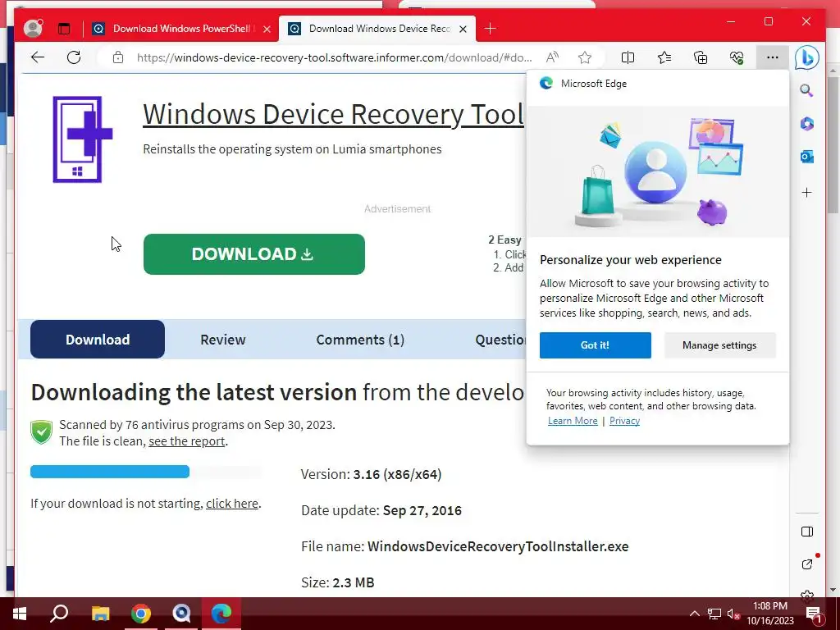Close the Download Windows PowerShell tab
Image resolution: width=840 pixels, height=630 pixels.
coord(267,29)
